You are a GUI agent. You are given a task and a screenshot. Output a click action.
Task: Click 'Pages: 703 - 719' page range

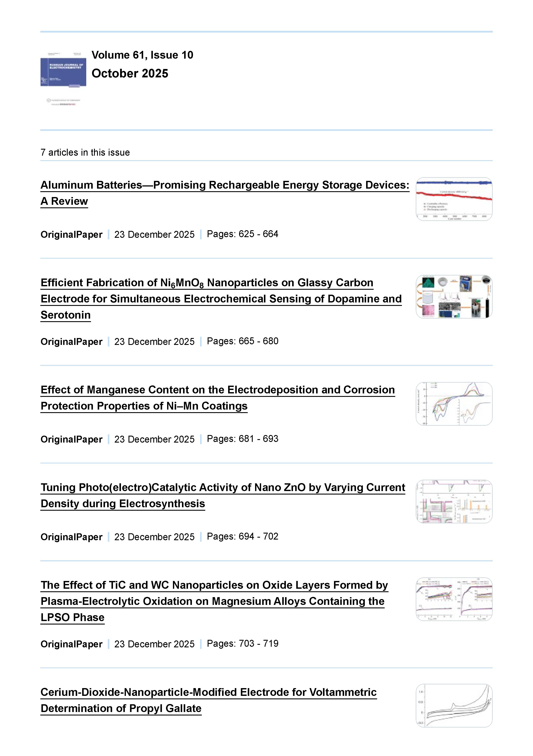pos(242,644)
